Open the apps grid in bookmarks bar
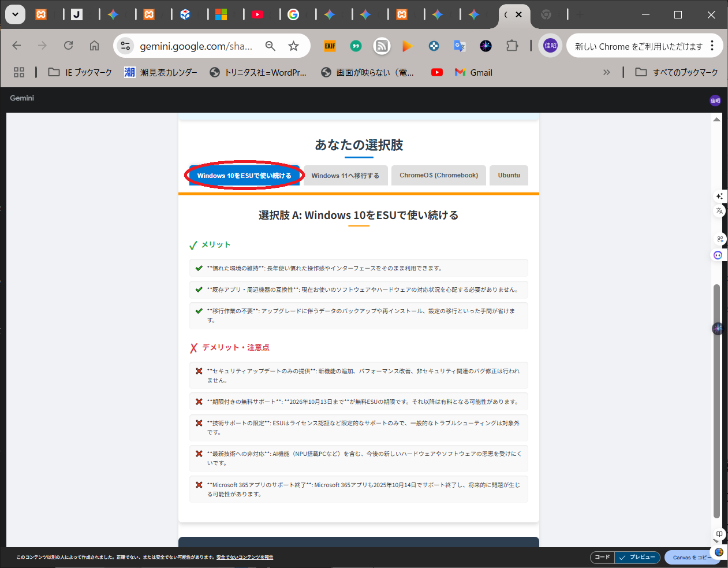The width and height of the screenshot is (728, 568). (19, 72)
